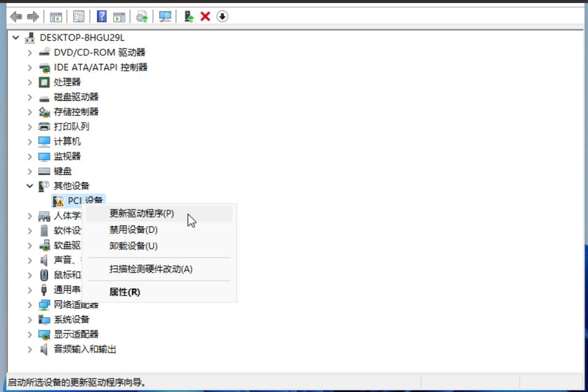Click the blue Help question mark icon
Image resolution: width=588 pixels, height=392 pixels.
coord(102,17)
